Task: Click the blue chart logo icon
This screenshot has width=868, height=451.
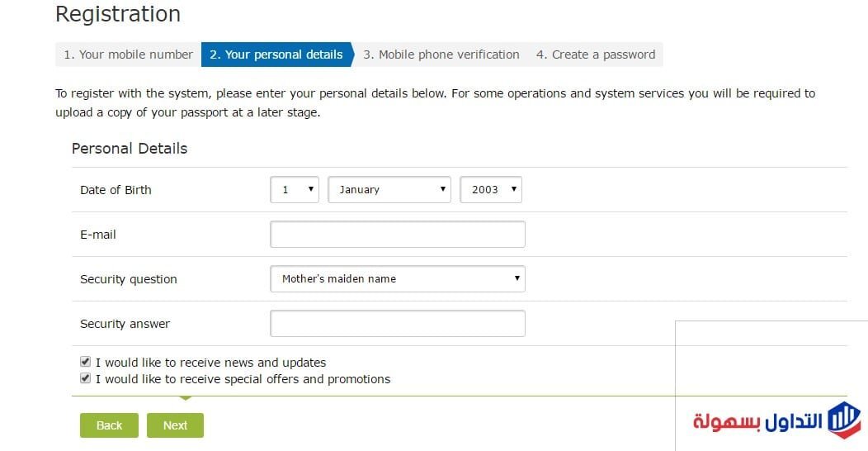Action: pyautogui.click(x=843, y=420)
